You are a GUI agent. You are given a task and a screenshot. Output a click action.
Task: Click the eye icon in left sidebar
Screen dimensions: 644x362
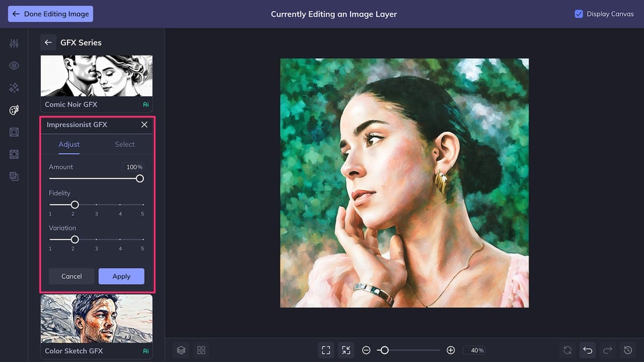click(x=14, y=66)
